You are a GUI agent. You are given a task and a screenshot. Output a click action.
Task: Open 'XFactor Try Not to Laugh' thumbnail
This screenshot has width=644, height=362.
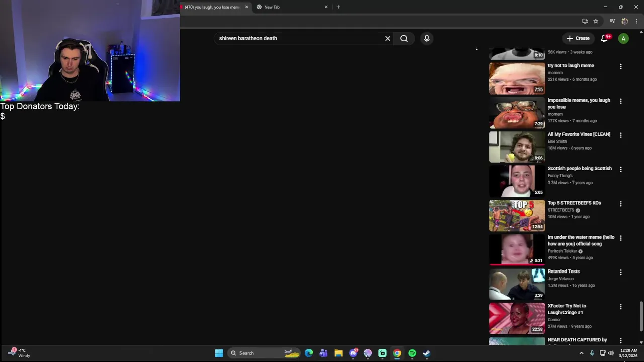click(x=517, y=318)
